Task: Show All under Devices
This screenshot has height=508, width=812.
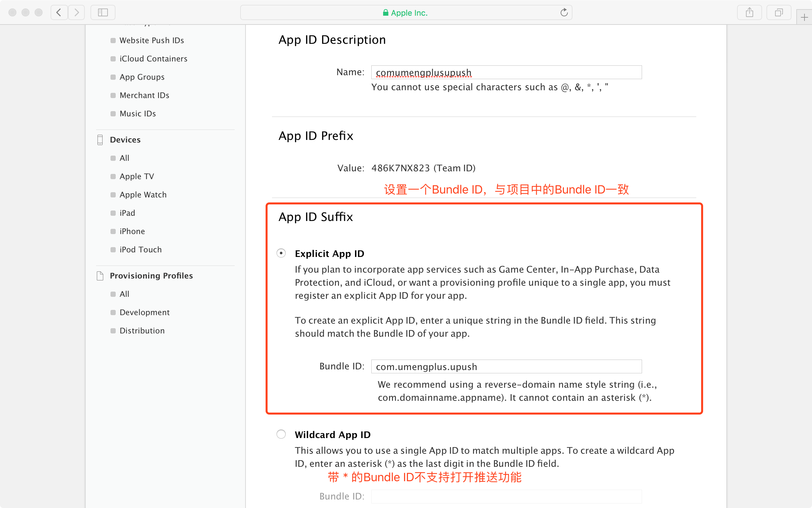Action: pyautogui.click(x=124, y=158)
